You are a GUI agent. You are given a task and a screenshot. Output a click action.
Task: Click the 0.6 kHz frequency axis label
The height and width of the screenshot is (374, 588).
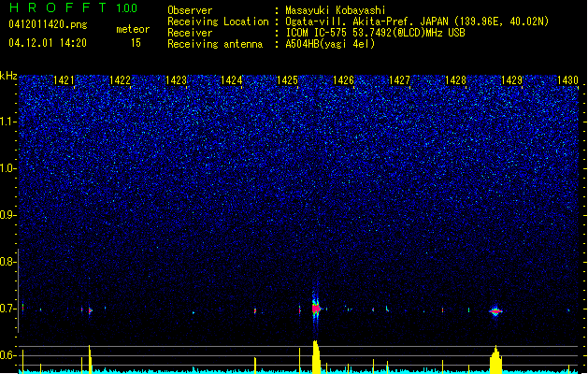(x=8, y=355)
